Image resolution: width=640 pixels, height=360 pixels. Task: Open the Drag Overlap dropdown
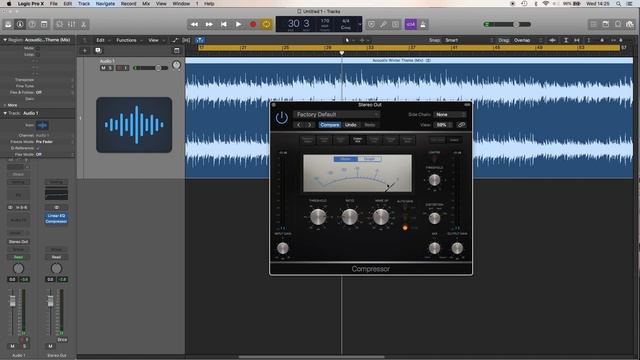tap(528, 40)
